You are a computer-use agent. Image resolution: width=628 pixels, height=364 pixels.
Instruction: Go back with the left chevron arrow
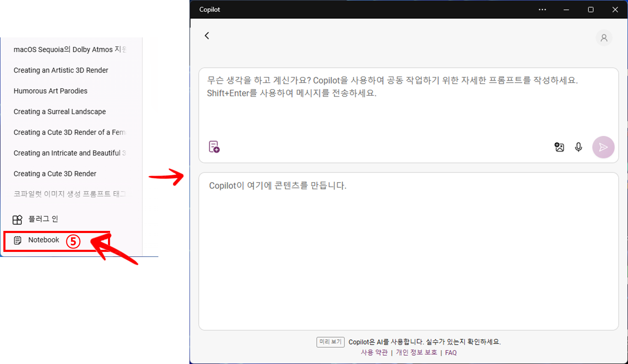[207, 36]
